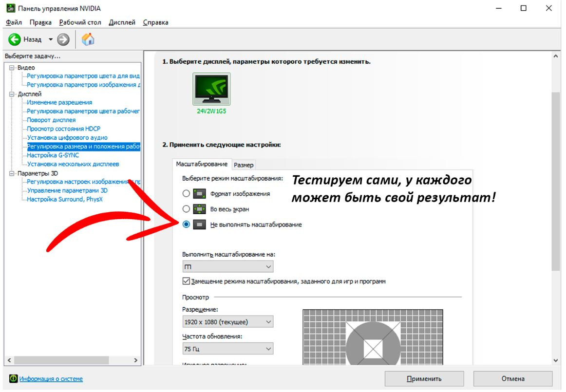Click the Forward arrow icon in toolbar

point(63,39)
